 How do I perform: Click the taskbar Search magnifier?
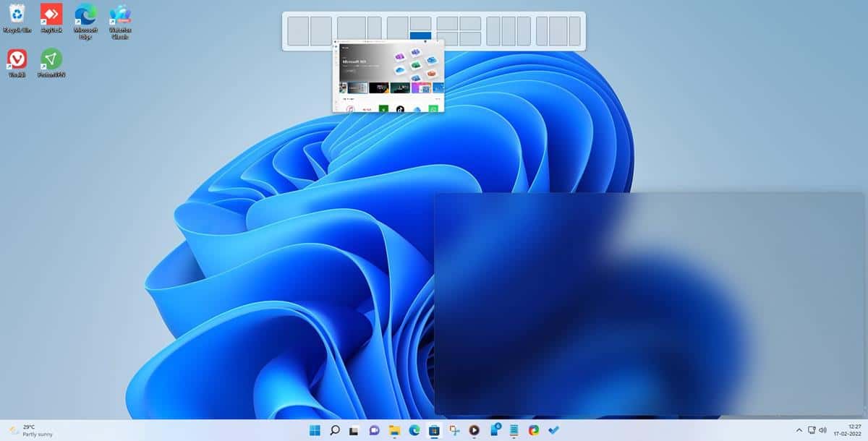pyautogui.click(x=335, y=430)
